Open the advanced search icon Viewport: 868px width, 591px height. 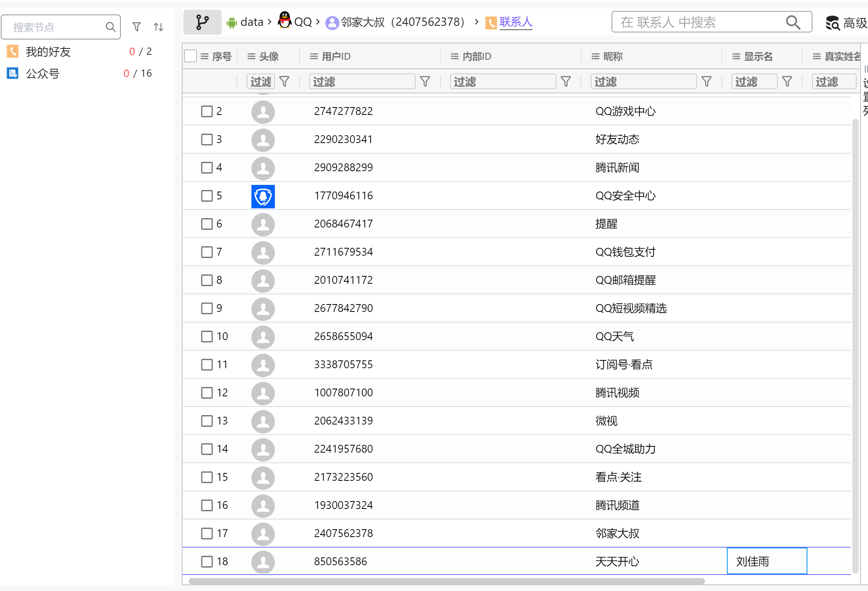pos(832,23)
